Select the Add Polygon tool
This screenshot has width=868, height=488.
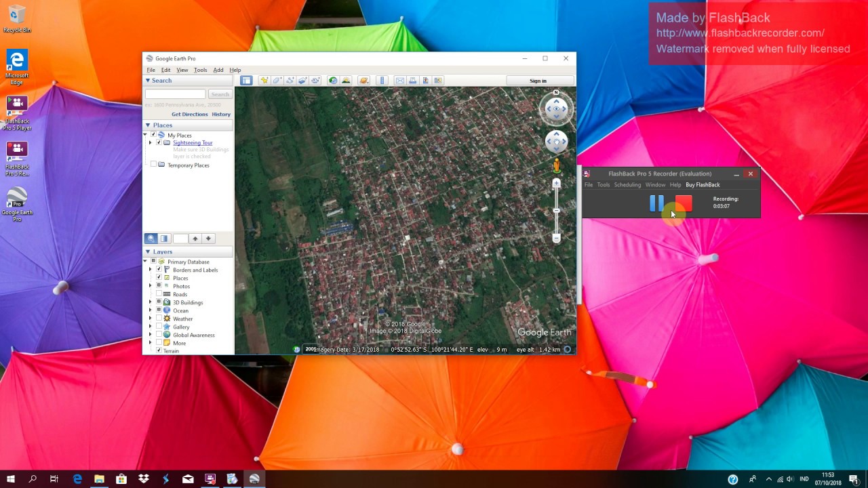coord(277,81)
